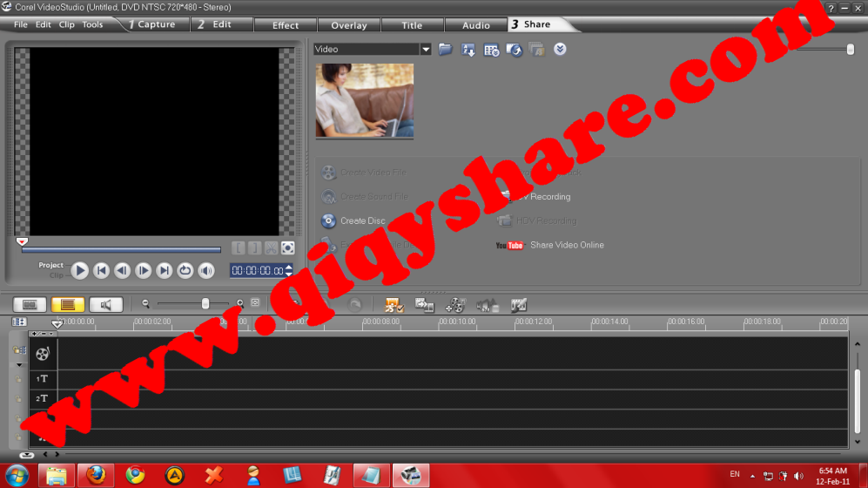Switch to Timeline View

(68, 305)
